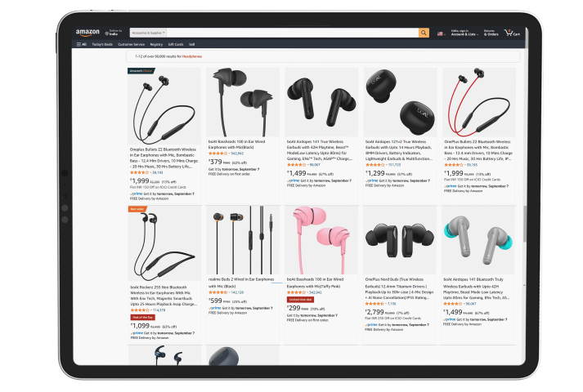This screenshot has width=583, height=392.
Task: Open the red OnePlus Bullets Z2 image
Action: click(x=478, y=102)
